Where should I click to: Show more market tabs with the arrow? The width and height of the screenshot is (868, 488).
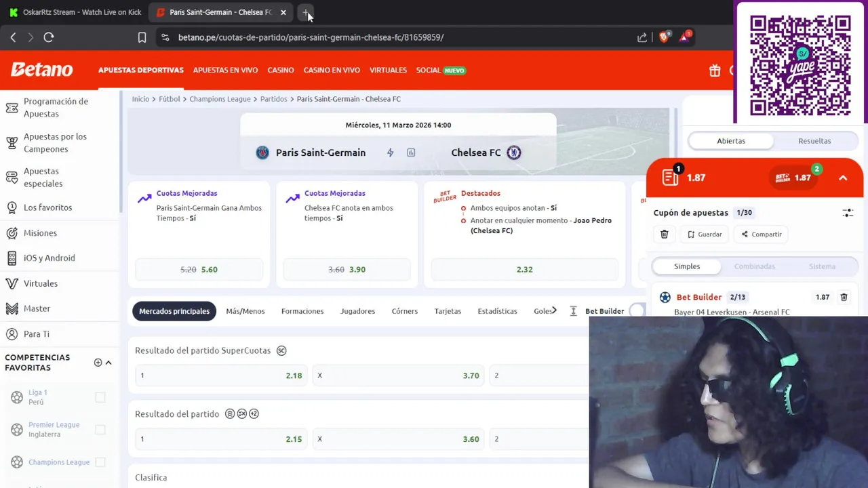(x=554, y=310)
